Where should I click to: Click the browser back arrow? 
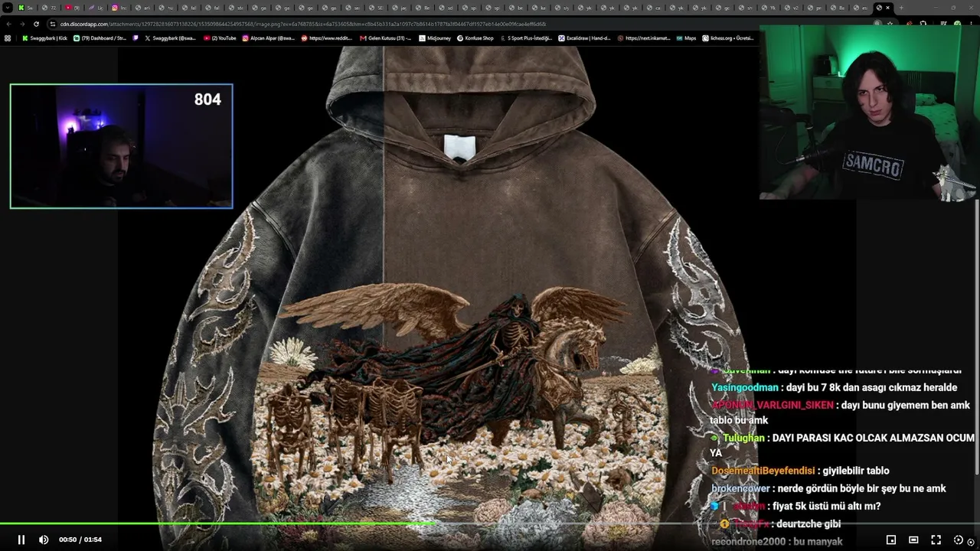point(8,24)
